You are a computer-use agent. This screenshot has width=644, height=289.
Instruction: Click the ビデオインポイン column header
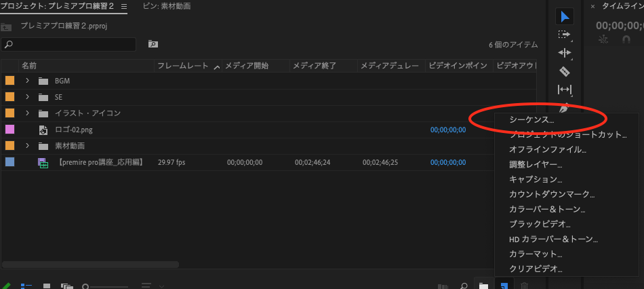pos(458,66)
